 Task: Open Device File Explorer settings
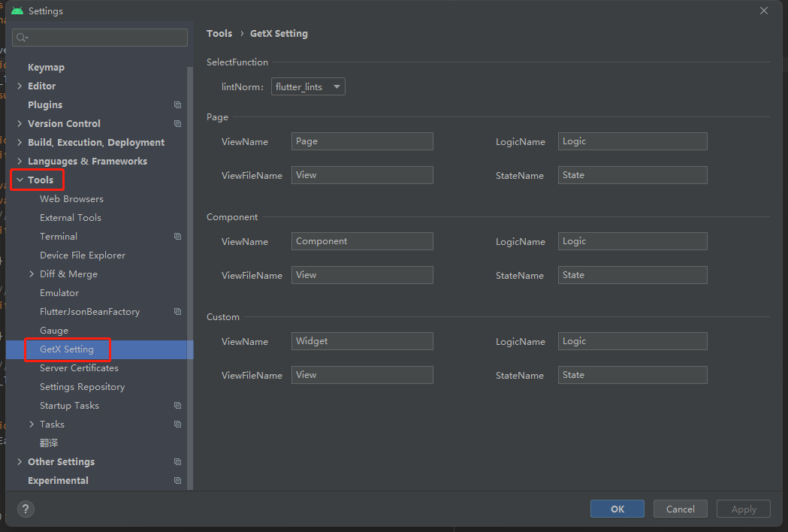83,255
